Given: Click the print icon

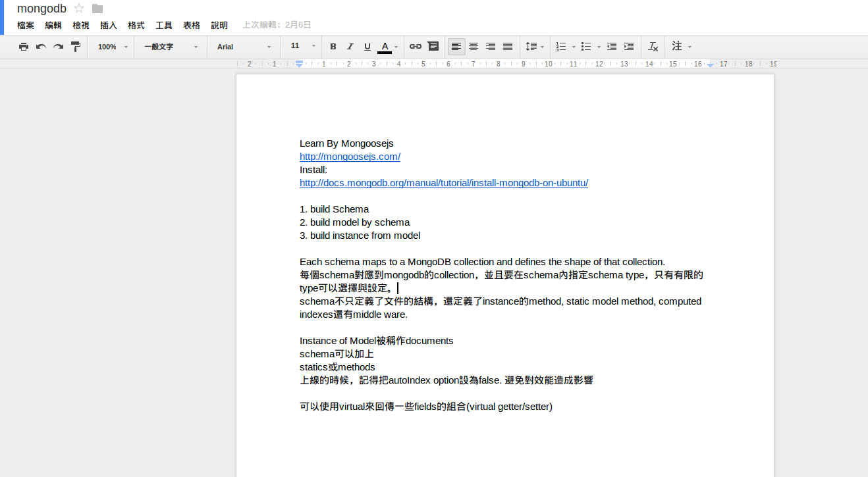Looking at the screenshot, I should [24, 47].
